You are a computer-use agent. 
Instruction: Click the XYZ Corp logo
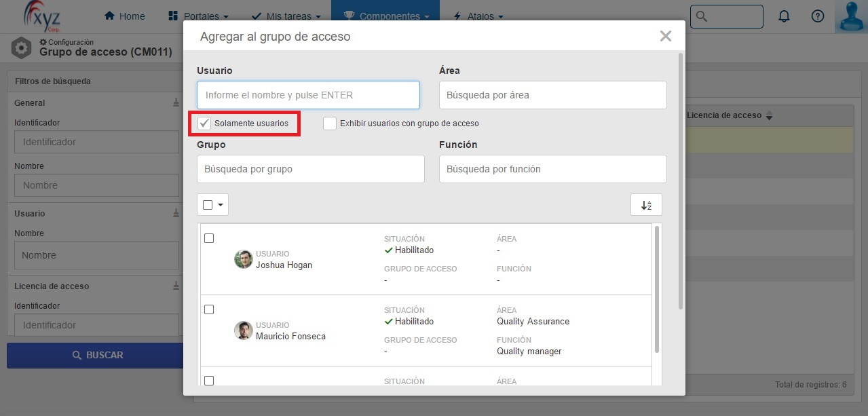pyautogui.click(x=42, y=15)
